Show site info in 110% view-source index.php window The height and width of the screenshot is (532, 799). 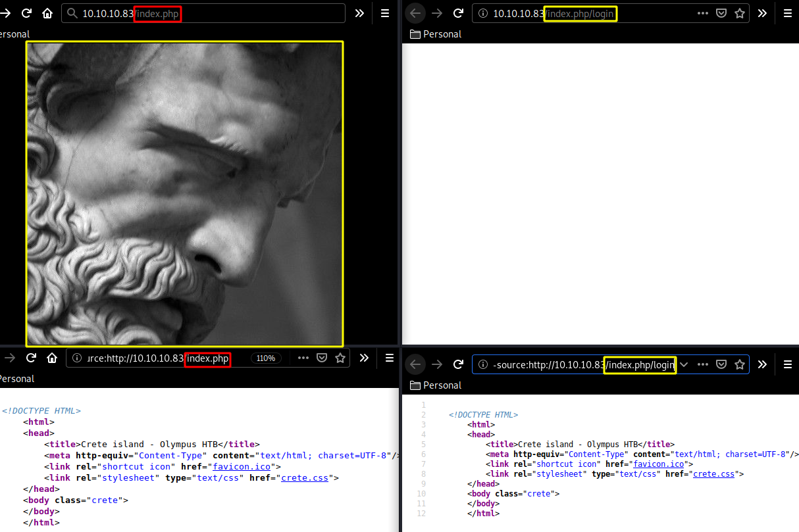click(x=77, y=358)
